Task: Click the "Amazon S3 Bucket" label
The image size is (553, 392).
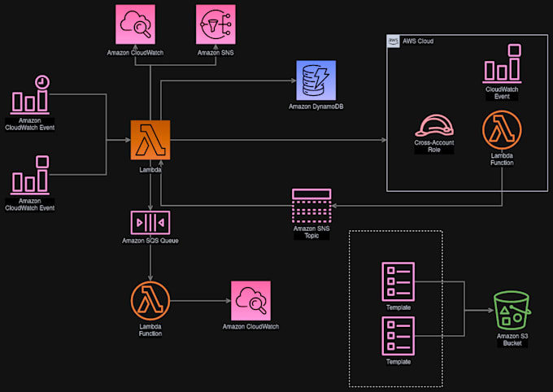Action: 512,339
